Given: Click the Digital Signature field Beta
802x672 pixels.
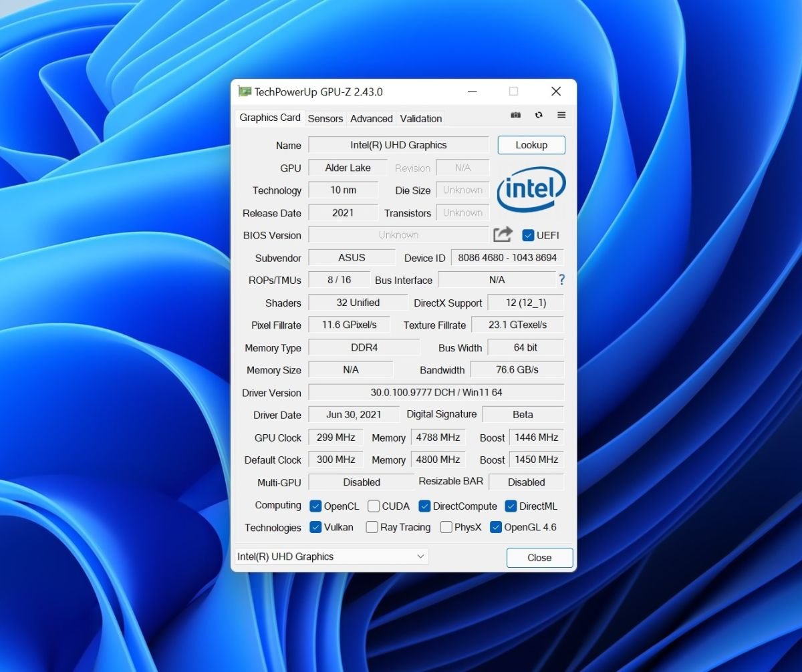Looking at the screenshot, I should click(523, 414).
